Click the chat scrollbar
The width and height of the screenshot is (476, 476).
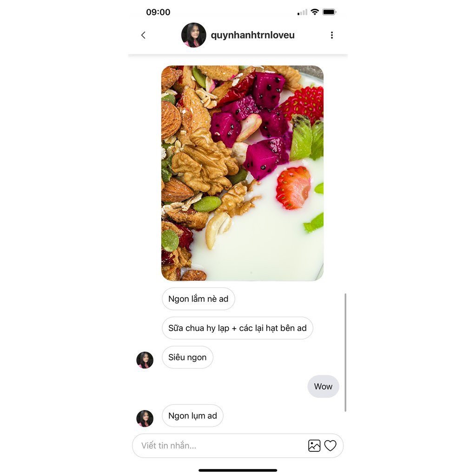point(345,352)
